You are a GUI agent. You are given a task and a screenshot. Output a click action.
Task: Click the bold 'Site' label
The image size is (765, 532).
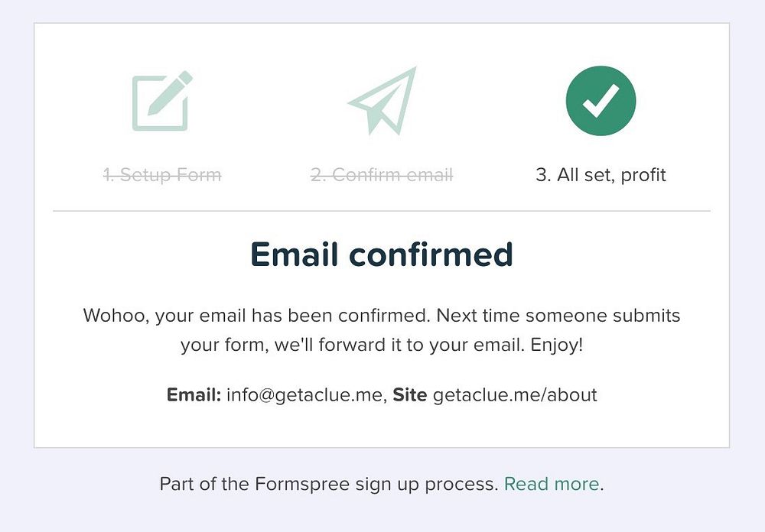point(410,395)
